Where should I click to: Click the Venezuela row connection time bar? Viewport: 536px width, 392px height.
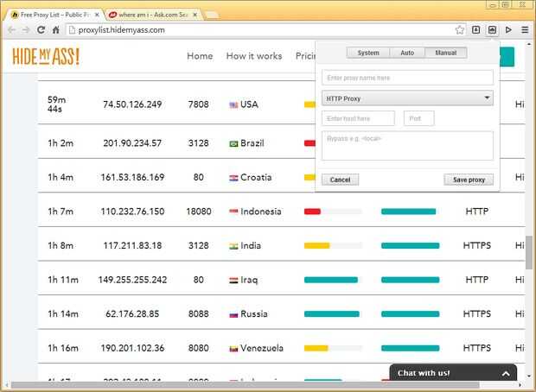410,349
